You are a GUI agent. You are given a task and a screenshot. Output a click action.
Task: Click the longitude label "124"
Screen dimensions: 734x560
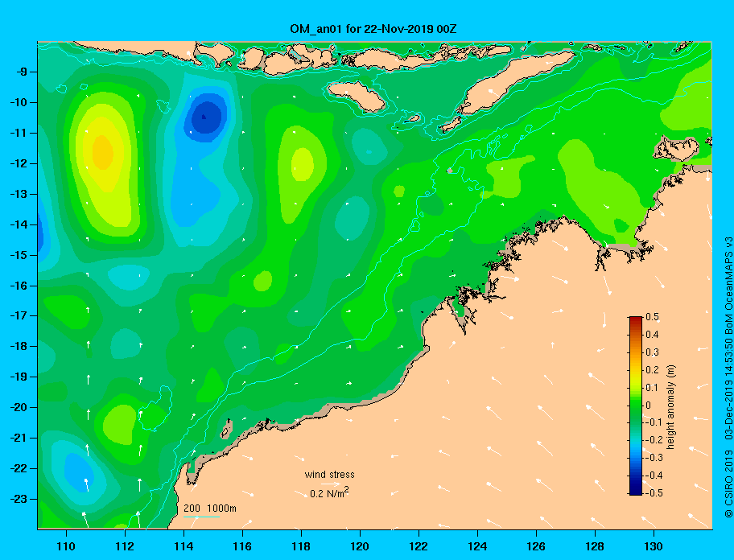477,546
